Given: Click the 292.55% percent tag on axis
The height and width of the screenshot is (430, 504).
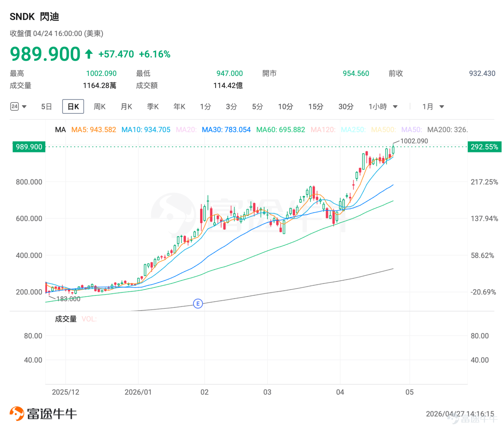Looking at the screenshot, I should (x=484, y=147).
